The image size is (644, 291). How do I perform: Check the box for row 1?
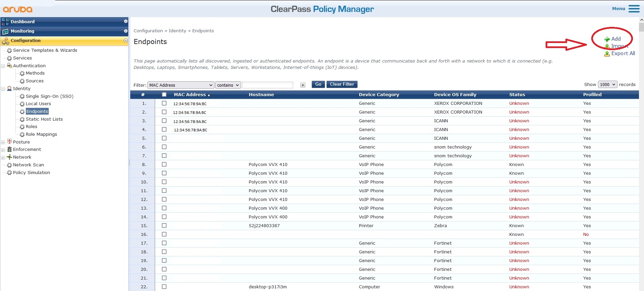click(x=164, y=103)
